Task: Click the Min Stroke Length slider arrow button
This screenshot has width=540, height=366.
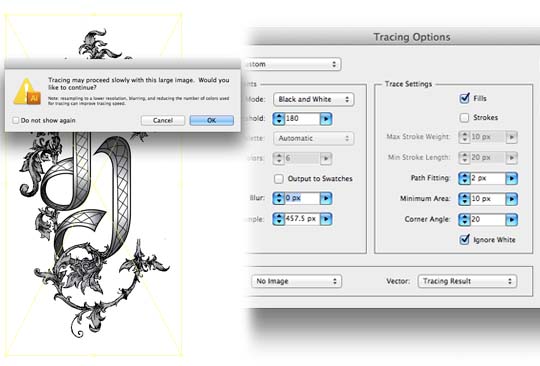Action: [x=511, y=158]
